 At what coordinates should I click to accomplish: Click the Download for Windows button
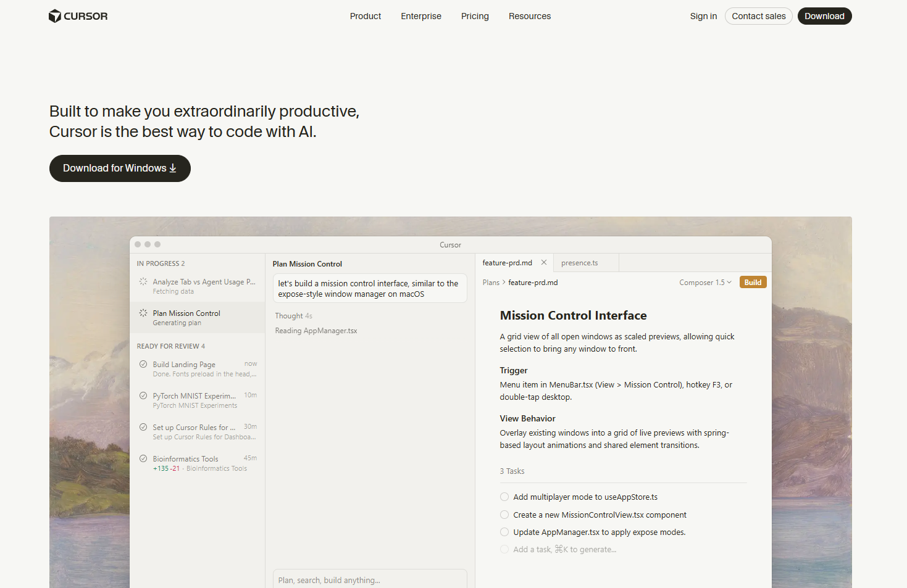[x=120, y=168]
